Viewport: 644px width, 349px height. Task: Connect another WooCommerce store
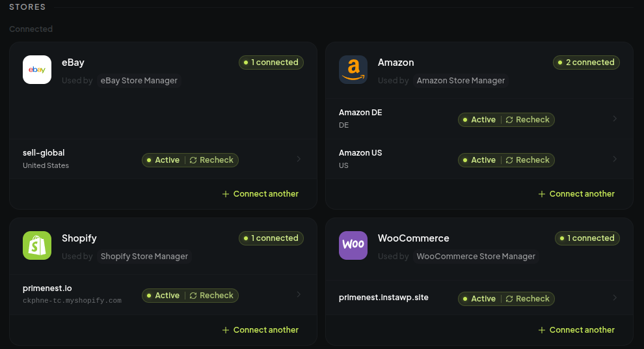[576, 330]
